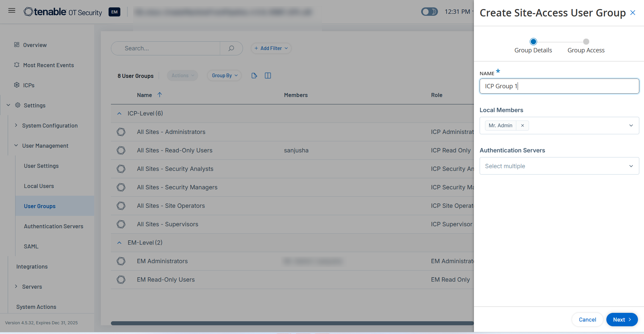Image resolution: width=644 pixels, height=334 pixels.
Task: Open the Authentication Servers dropdown
Action: pyautogui.click(x=559, y=166)
